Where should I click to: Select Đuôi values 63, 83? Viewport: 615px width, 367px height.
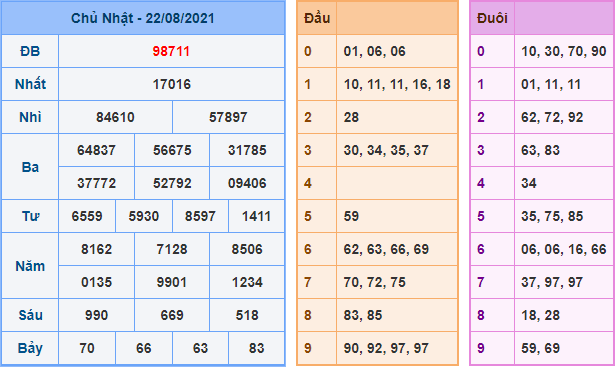[x=540, y=150]
